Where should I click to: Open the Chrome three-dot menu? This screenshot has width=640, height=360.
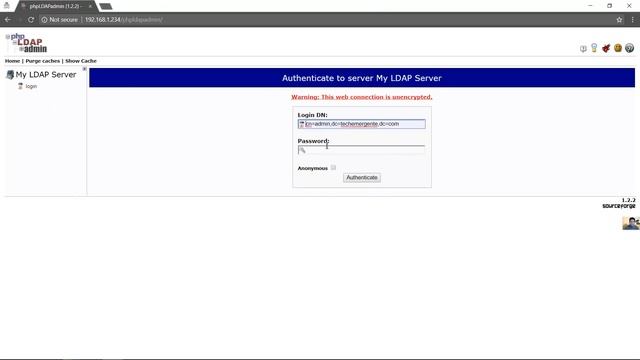(633, 20)
